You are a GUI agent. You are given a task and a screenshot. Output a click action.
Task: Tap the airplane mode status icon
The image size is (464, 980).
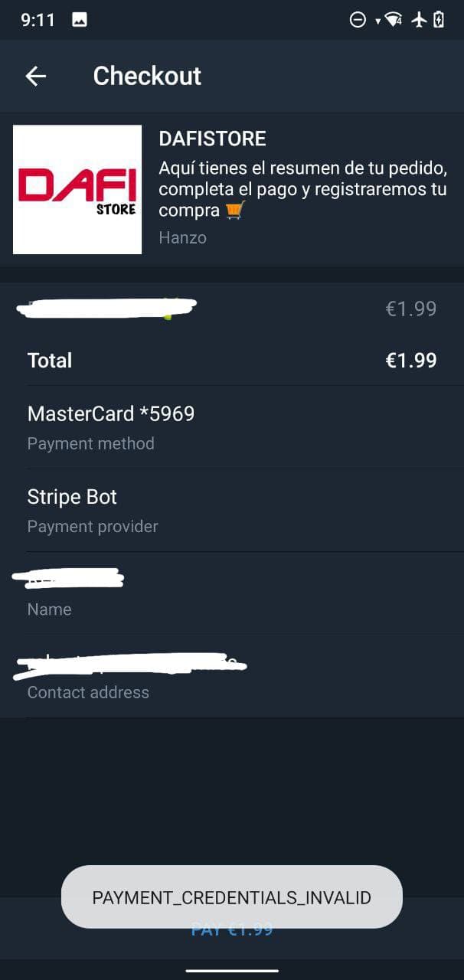click(418, 21)
